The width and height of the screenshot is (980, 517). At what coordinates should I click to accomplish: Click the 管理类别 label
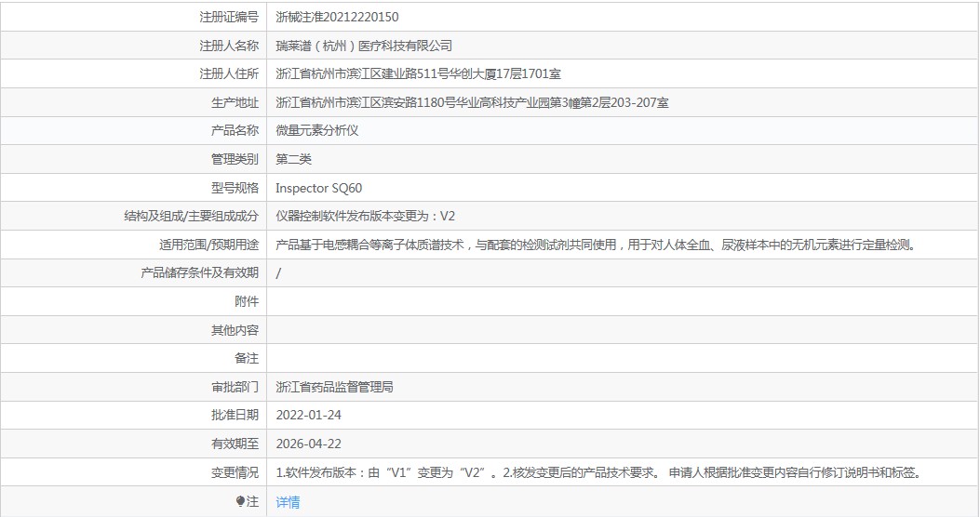tap(235, 159)
